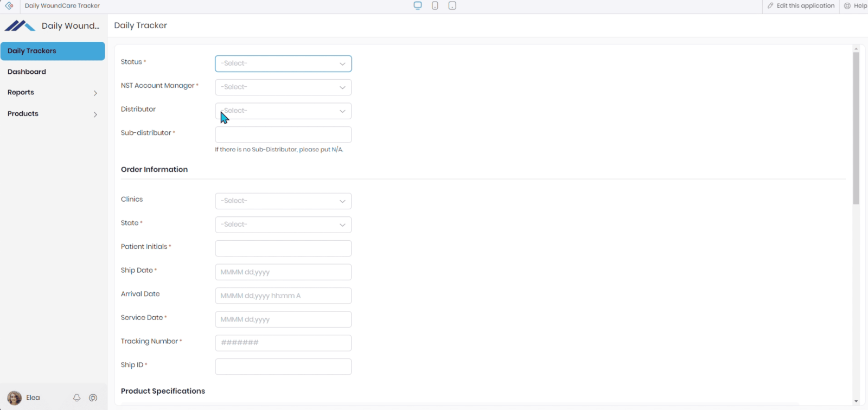
Task: Click the Sub-Distributor N/A hint text
Action: pos(279,150)
